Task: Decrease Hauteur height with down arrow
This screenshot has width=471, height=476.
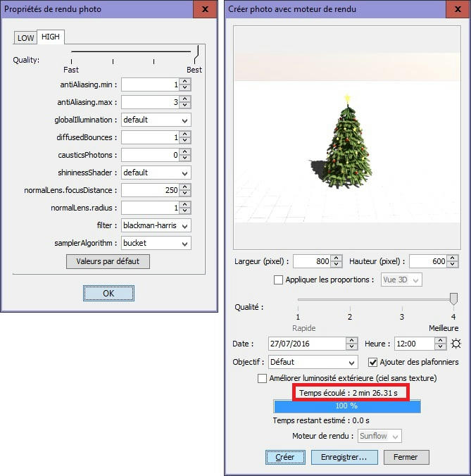Action: 453,265
